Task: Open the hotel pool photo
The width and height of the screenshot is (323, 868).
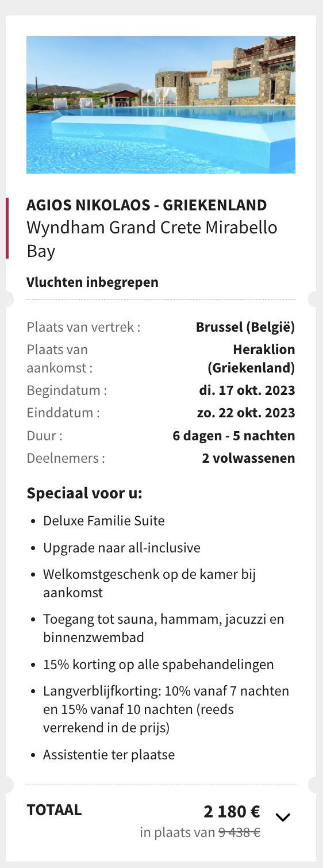Action: [161, 105]
